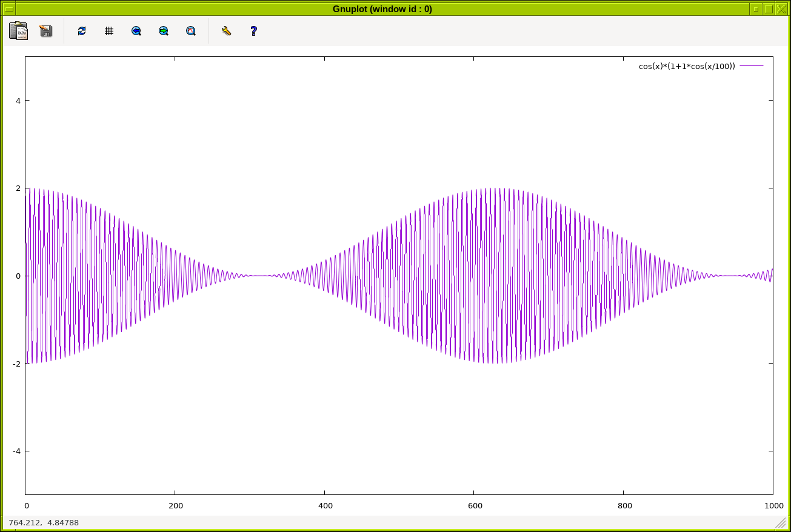
Task: Toggle the grid on the plot
Action: coord(109,31)
